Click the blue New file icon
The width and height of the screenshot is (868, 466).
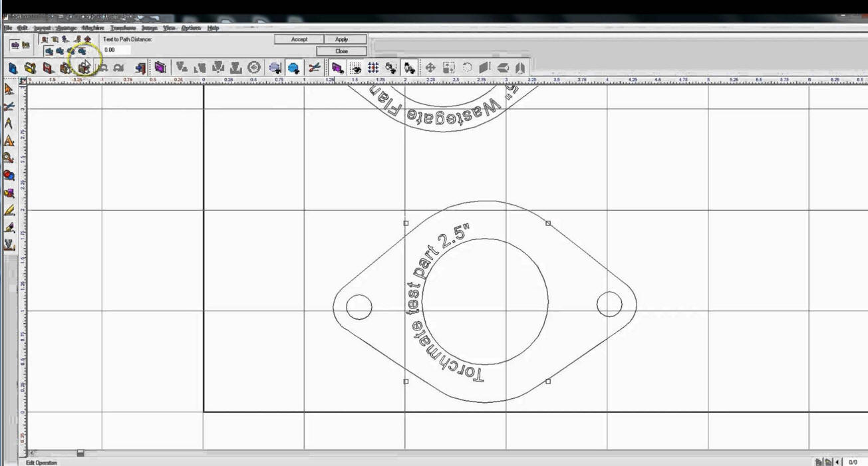[x=13, y=68]
